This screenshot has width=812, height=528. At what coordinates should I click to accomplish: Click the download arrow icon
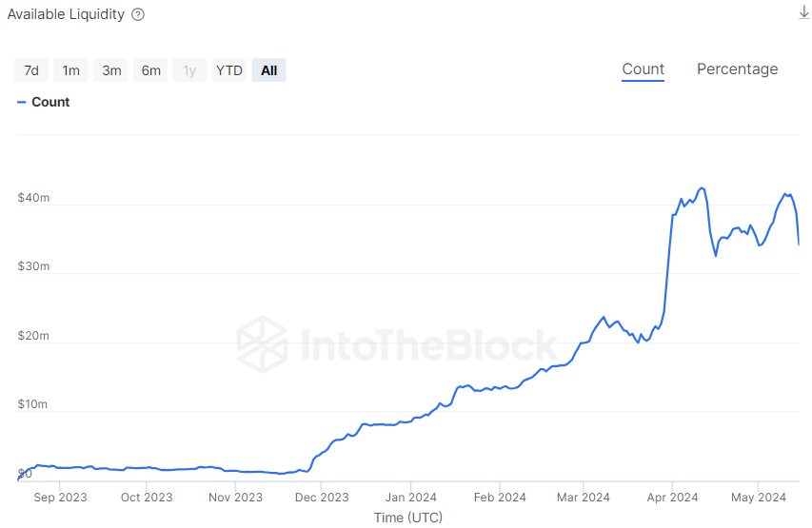click(803, 12)
